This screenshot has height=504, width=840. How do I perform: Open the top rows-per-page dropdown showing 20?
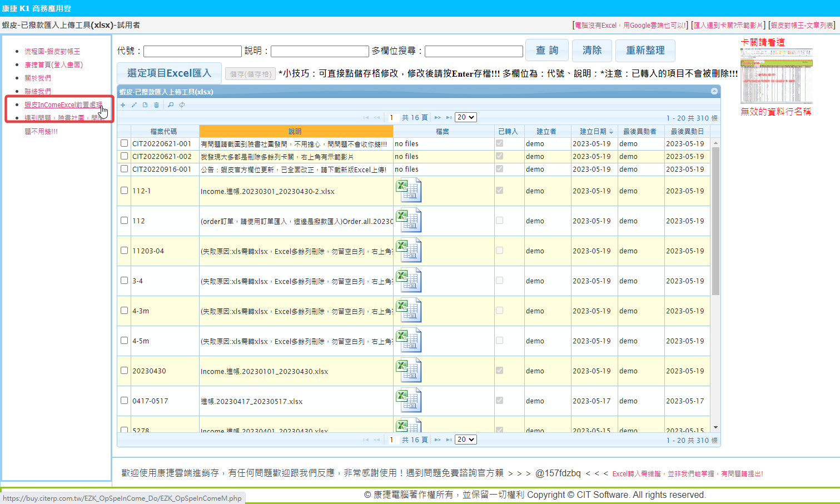tap(465, 117)
